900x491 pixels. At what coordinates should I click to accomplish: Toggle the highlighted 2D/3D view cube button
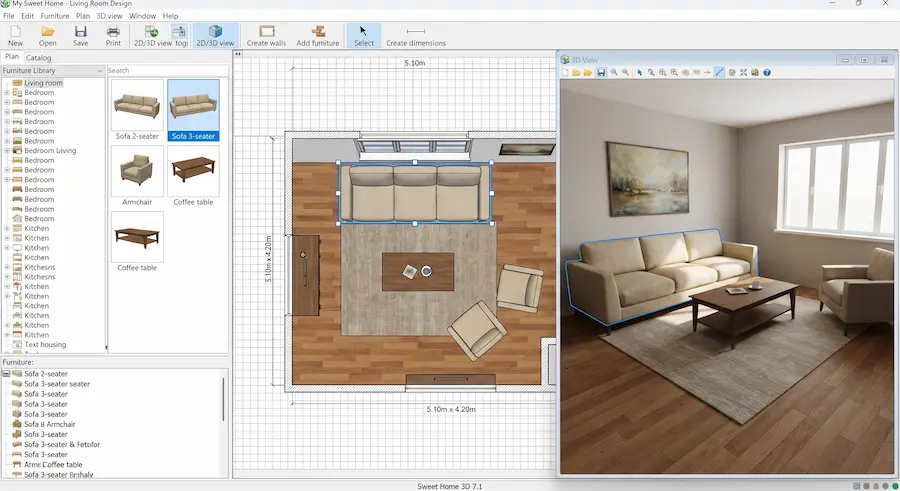[x=215, y=36]
